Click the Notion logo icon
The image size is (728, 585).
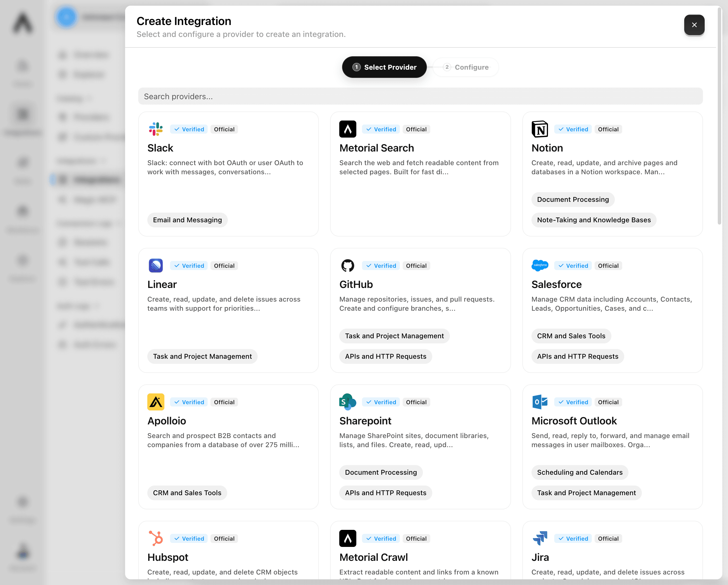point(540,129)
